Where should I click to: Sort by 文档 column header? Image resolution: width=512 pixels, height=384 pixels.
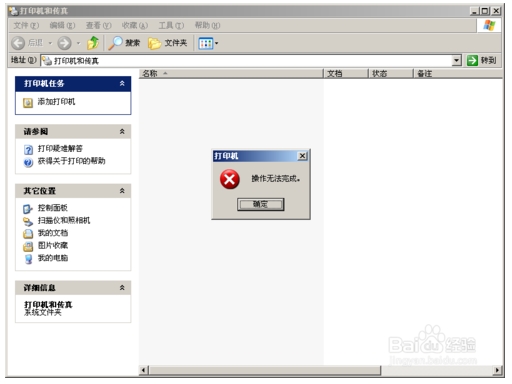point(346,73)
